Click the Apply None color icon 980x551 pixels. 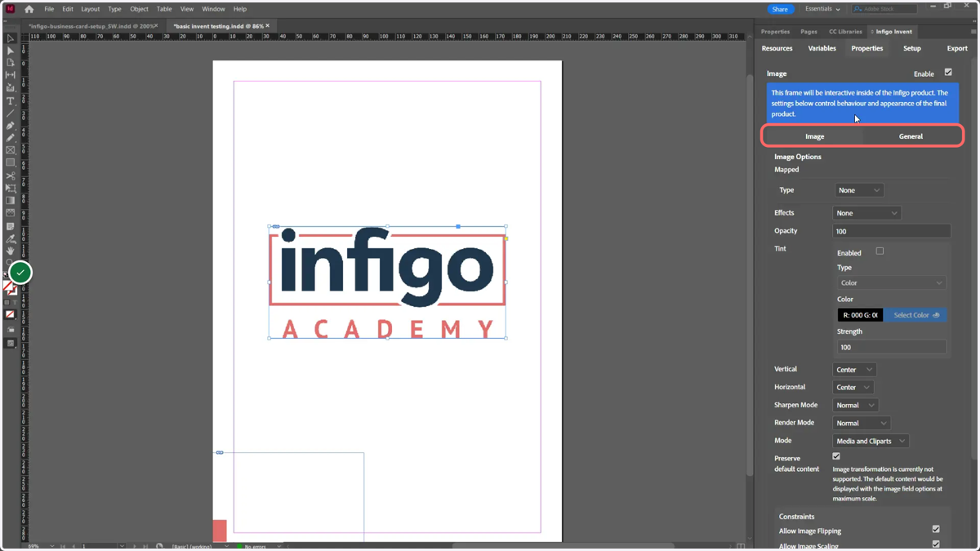coord(11,314)
